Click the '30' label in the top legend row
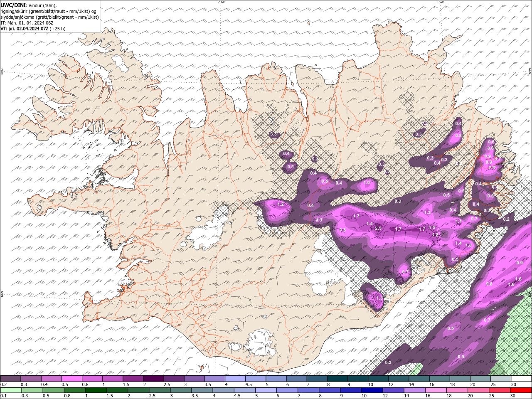532x399 pixels. click(x=513, y=384)
